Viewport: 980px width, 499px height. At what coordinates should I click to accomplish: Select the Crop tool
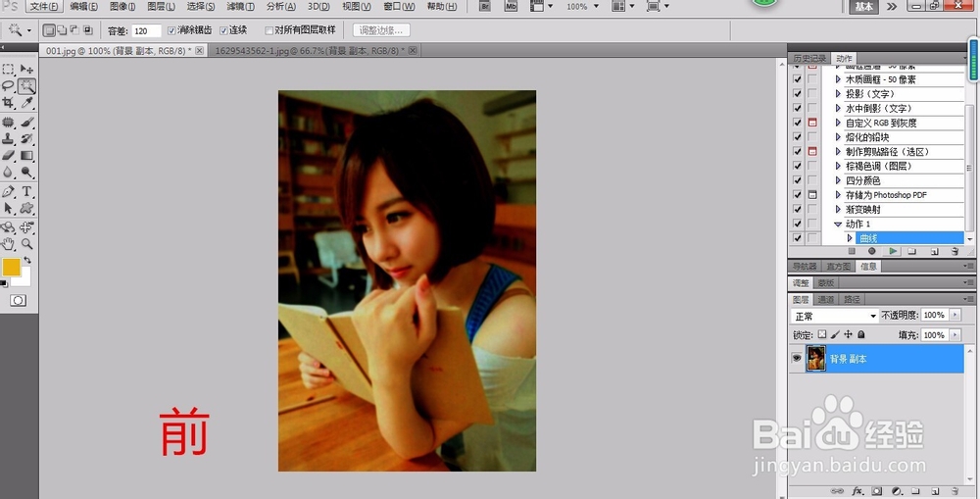coord(8,103)
